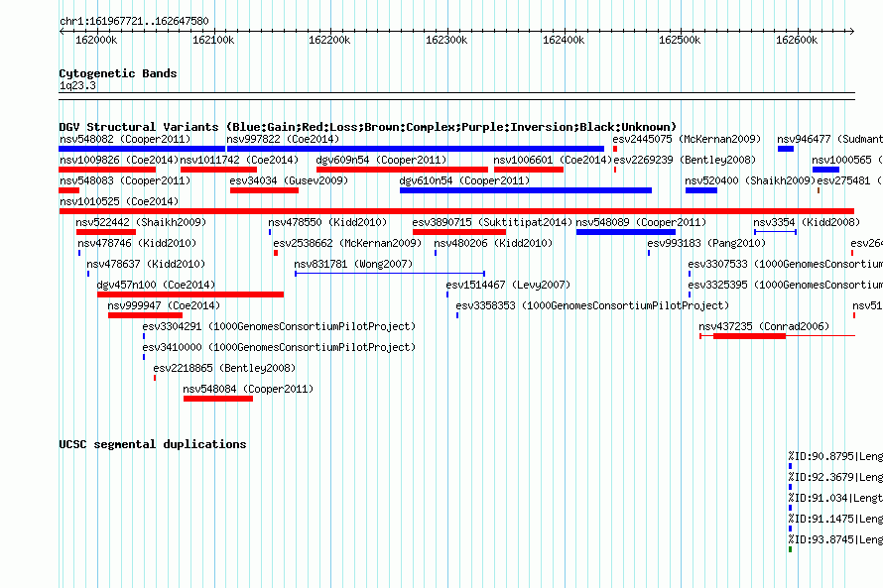Select the %ID:93.8745 segmental duplication entry
The height and width of the screenshot is (588, 883).
pos(835,539)
